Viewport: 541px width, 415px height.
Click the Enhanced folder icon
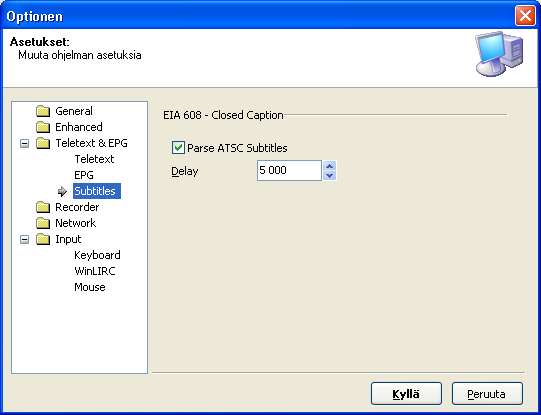coord(43,127)
